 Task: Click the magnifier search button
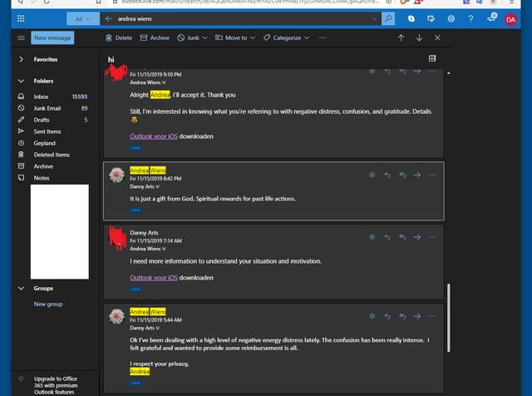pos(388,18)
